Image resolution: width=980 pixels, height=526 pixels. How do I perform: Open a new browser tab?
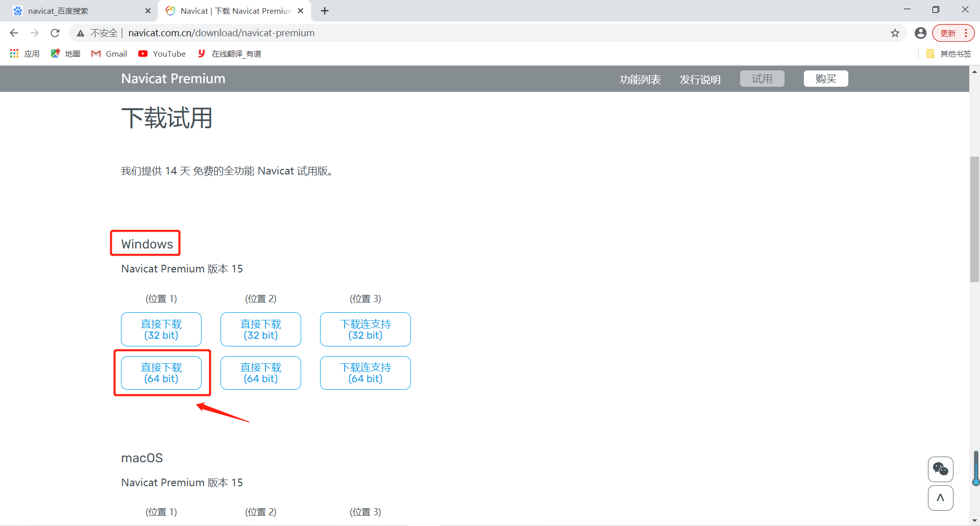click(325, 11)
